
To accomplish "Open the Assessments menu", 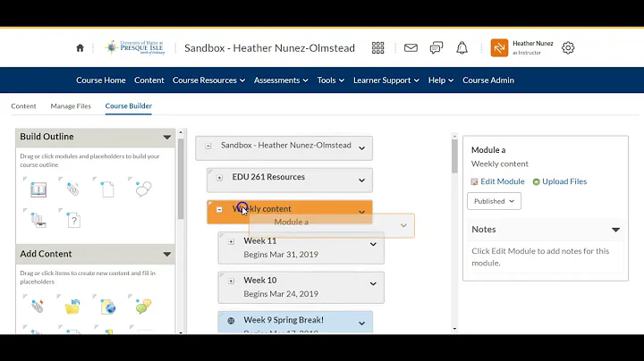I will pos(281,80).
